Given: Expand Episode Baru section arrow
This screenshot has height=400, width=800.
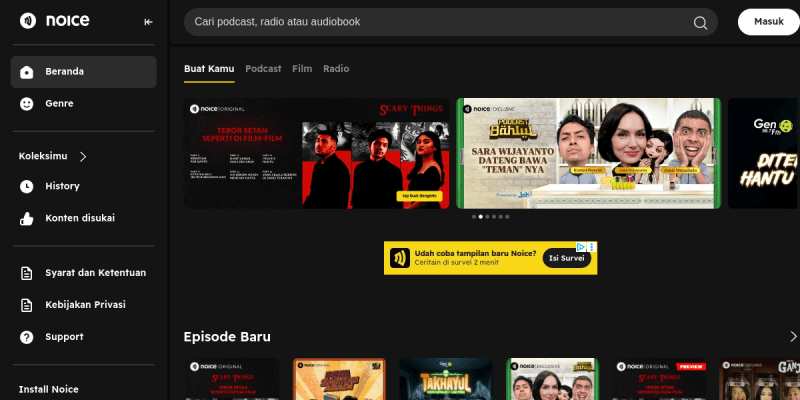Looking at the screenshot, I should (793, 337).
